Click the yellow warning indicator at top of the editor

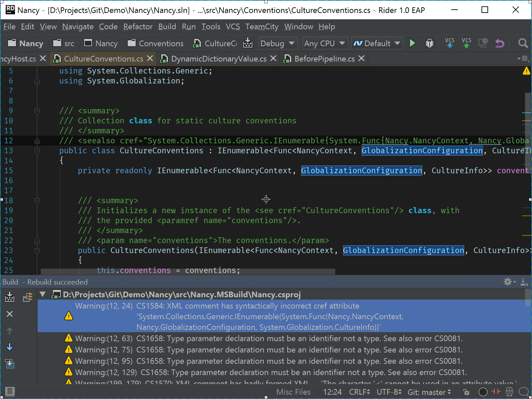tap(526, 71)
